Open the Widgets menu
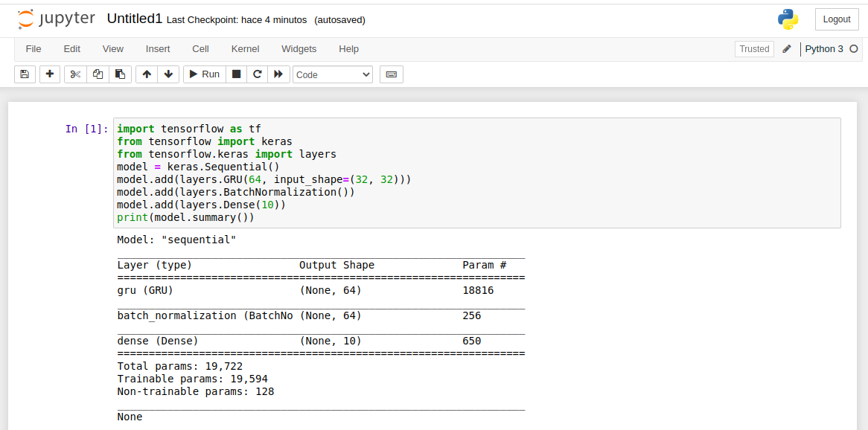 point(299,49)
